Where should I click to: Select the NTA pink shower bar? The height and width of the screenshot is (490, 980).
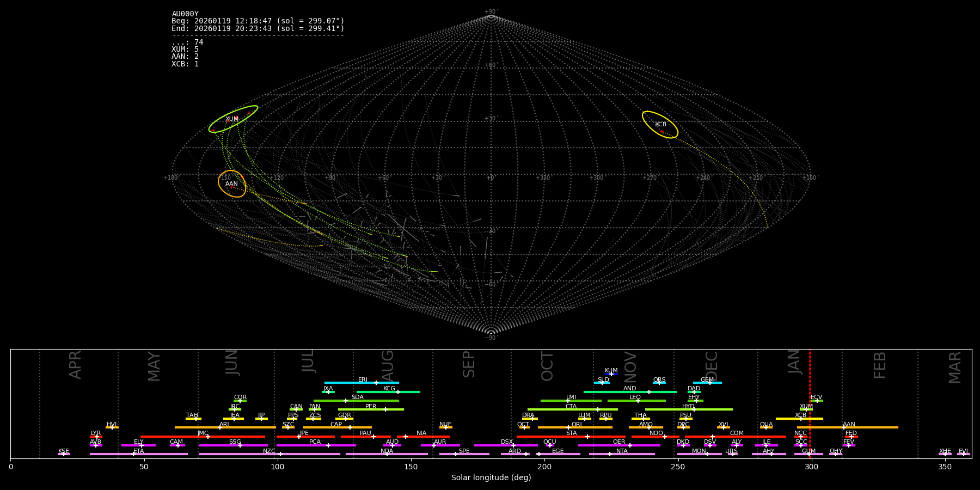pyautogui.click(x=622, y=454)
